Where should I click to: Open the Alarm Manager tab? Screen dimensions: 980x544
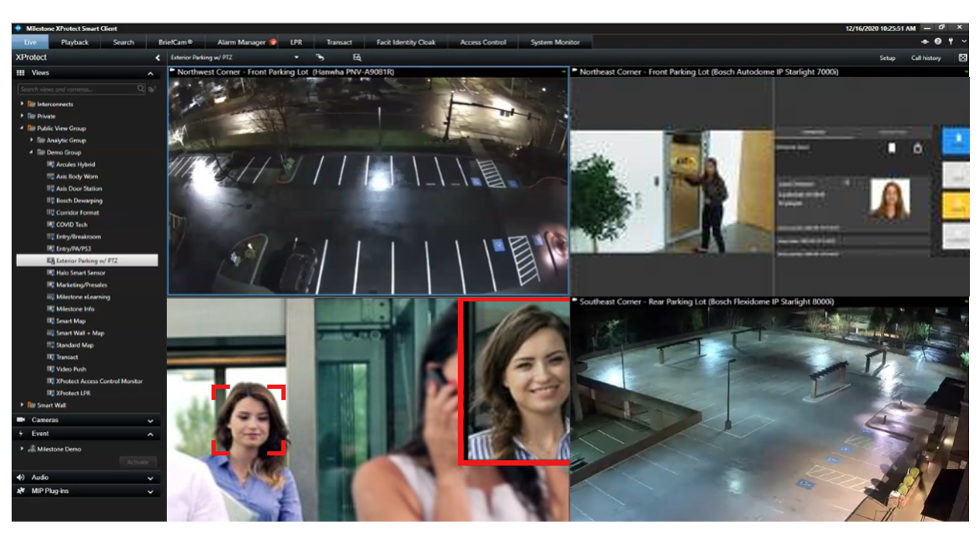tap(243, 42)
